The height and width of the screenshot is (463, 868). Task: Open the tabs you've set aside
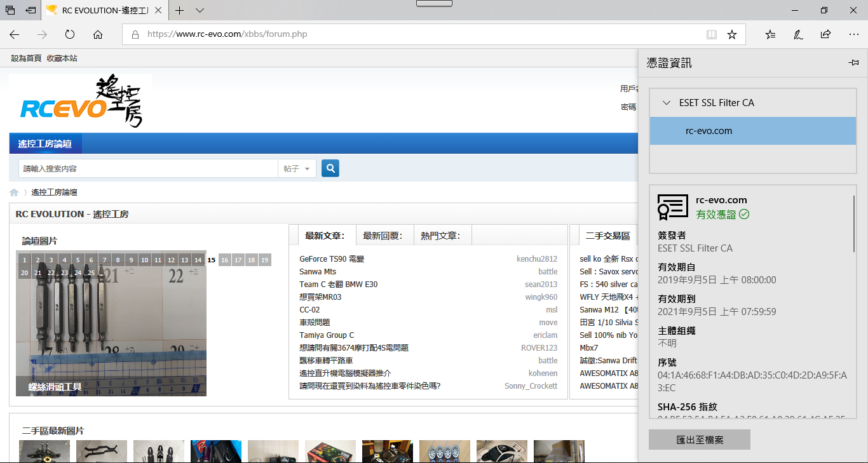(x=10, y=10)
